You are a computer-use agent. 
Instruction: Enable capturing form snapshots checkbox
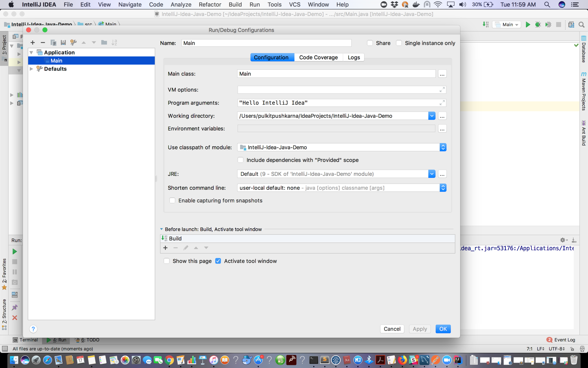point(172,201)
